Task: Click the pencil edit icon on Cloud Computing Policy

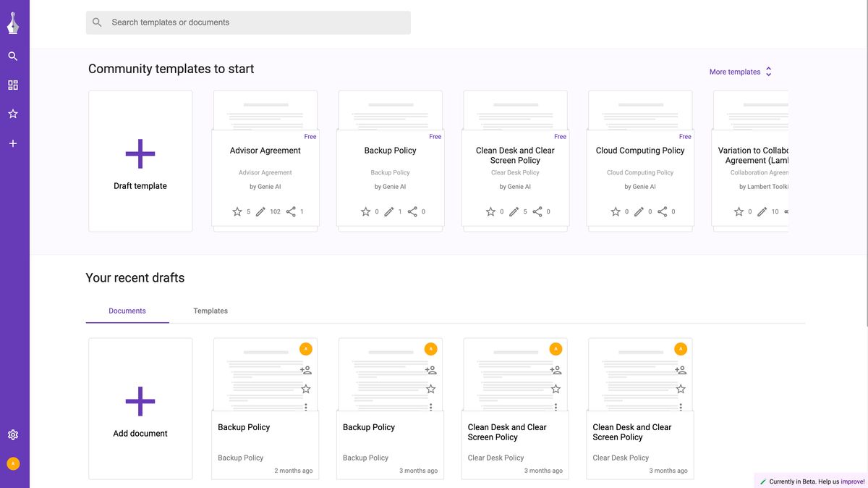Action: click(x=639, y=211)
